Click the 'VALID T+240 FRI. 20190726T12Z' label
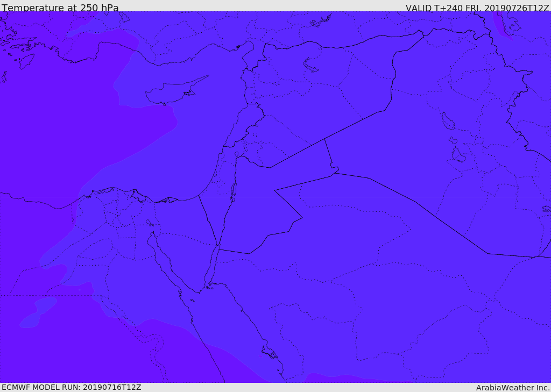This screenshot has width=551, height=392. tap(477, 8)
